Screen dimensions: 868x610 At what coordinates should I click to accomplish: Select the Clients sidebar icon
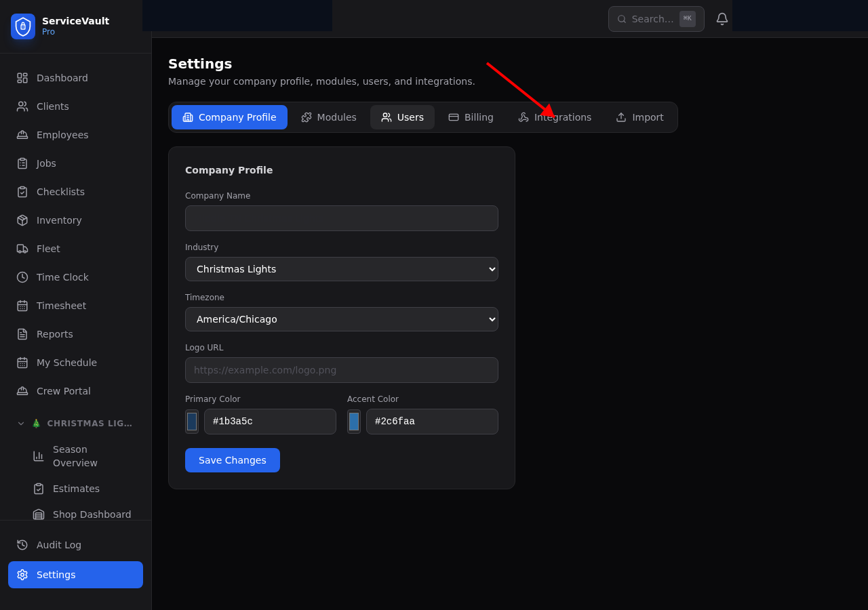click(22, 106)
